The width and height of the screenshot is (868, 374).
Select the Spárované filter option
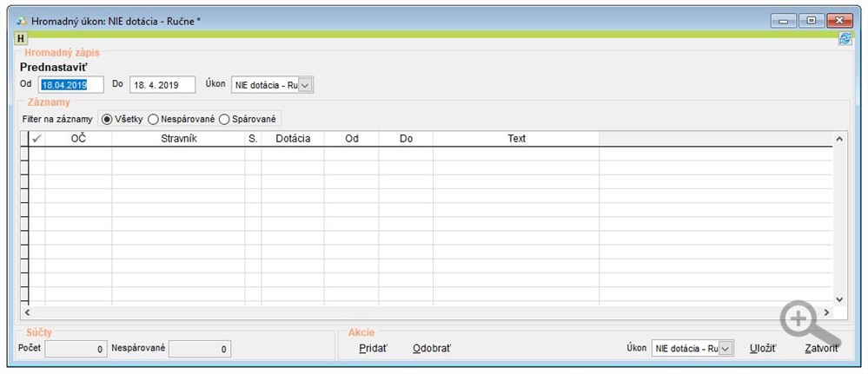tap(224, 118)
